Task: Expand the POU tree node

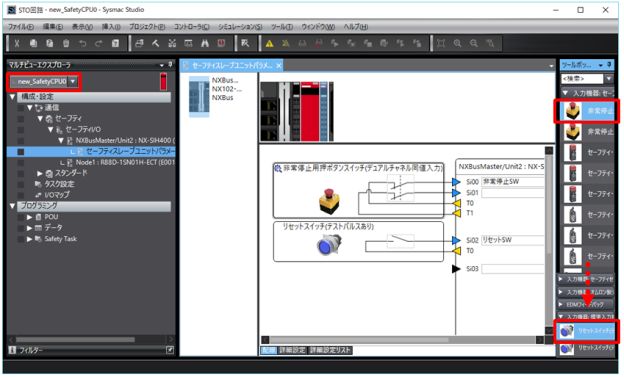Action: [x=29, y=217]
